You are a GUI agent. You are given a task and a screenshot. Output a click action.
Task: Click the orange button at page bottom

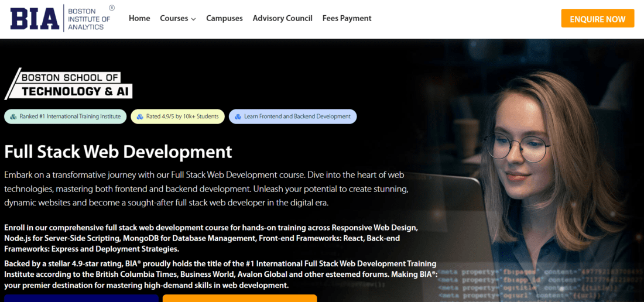(x=239, y=298)
